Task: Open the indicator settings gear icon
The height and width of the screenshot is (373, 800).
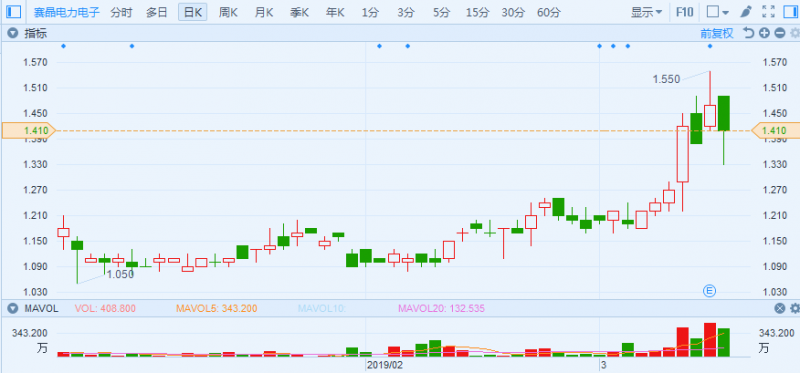Action: 794,34
